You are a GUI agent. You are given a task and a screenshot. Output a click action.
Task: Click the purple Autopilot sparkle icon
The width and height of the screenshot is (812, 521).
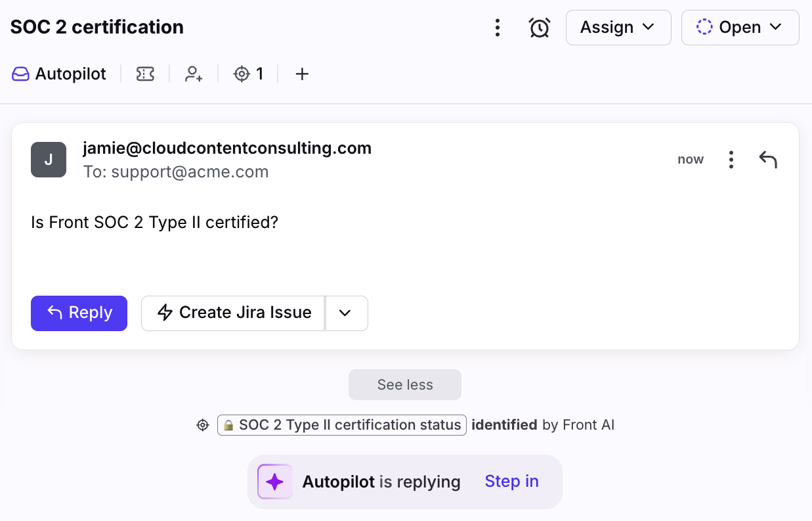[x=275, y=482]
